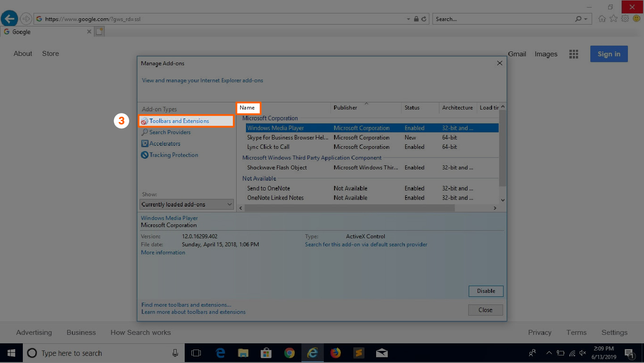Click the browser back arrow button
This screenshot has height=363, width=644.
9,19
